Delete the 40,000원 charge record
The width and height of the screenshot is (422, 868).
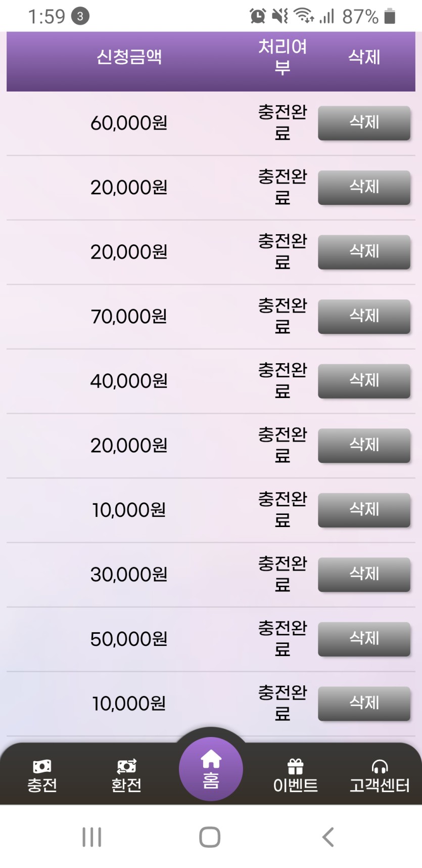tap(364, 381)
